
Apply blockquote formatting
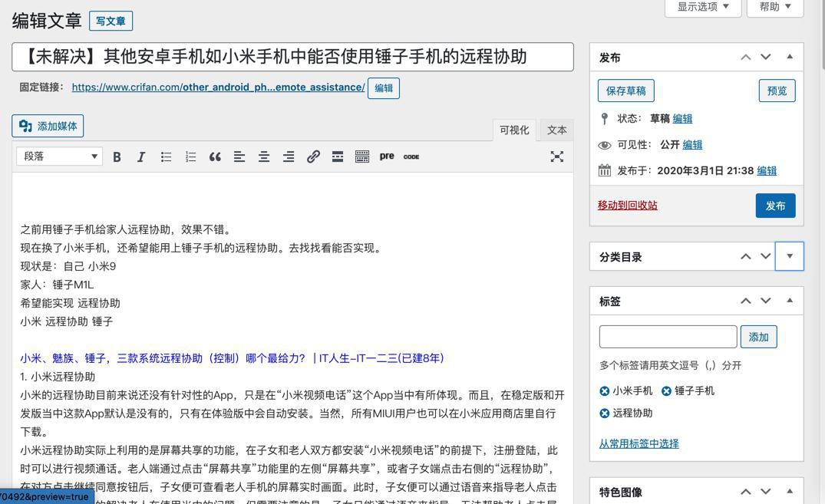tap(215, 156)
